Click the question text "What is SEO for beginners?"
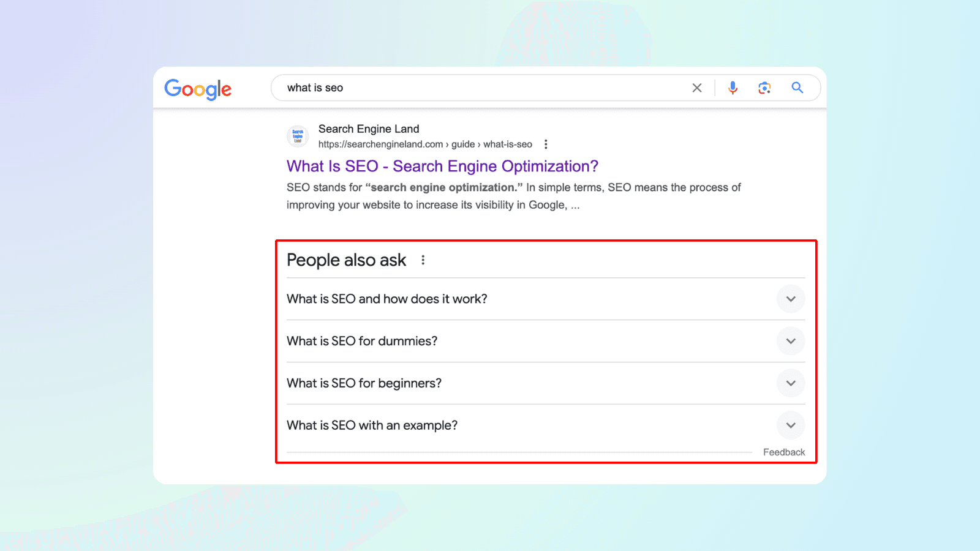 point(364,383)
